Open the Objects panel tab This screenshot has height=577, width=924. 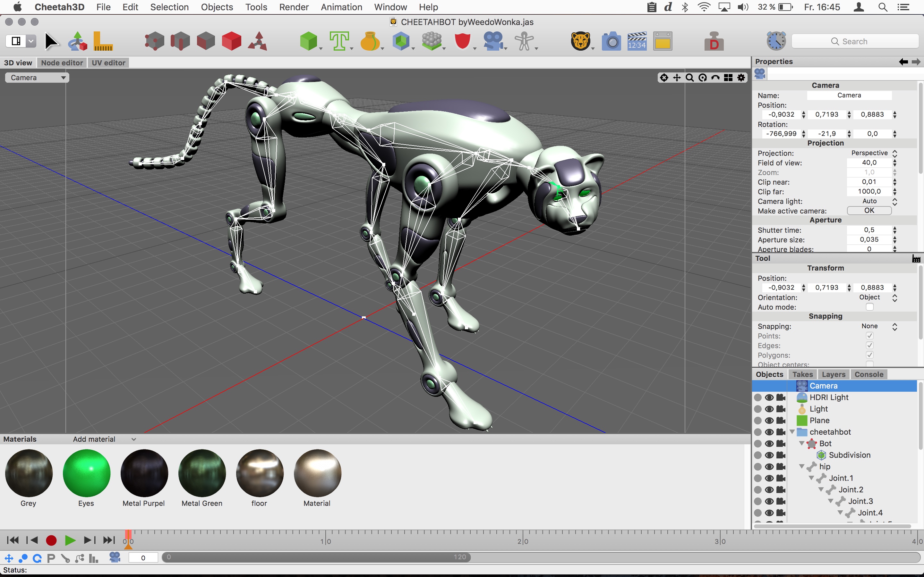point(769,373)
